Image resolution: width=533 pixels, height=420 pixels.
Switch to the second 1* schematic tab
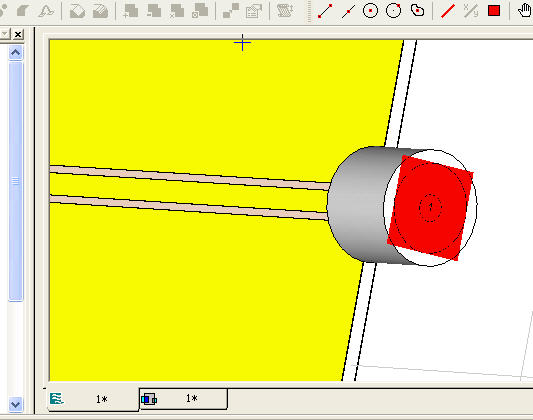click(184, 399)
